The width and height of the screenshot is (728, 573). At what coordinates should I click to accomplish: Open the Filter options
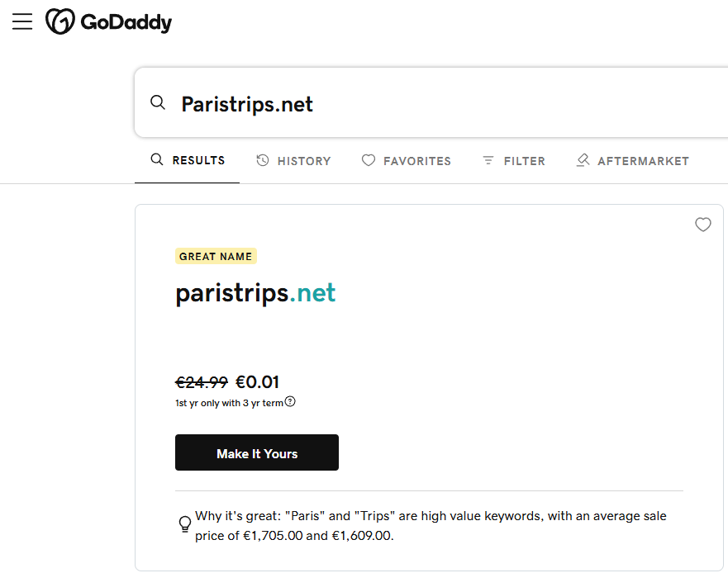click(513, 161)
